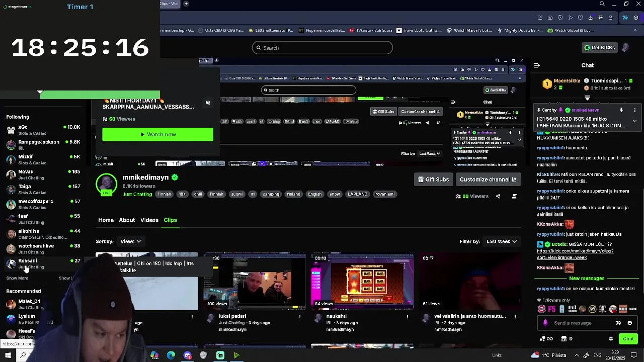Click the browser search magnifier in the title bar

602,4
